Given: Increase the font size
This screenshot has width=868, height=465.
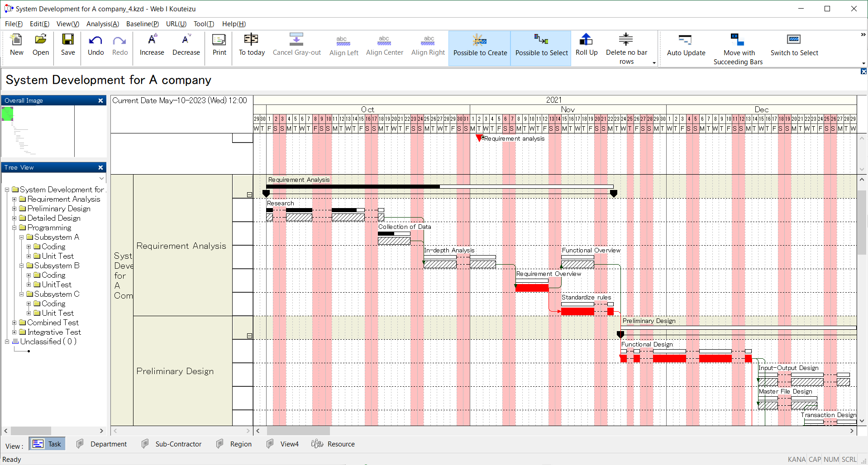Looking at the screenshot, I should click(152, 45).
